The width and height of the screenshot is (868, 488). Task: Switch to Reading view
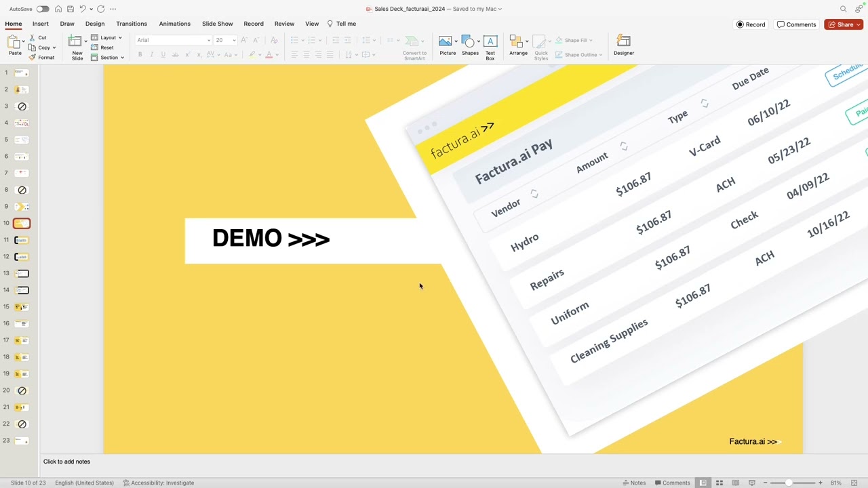tap(736, 483)
